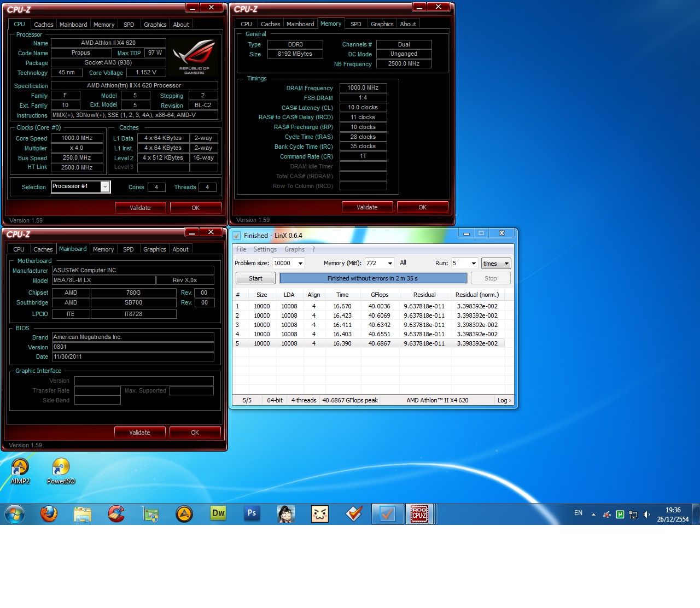Open the ? help menu in LinX
Viewport: 700px width, 608px height.
(x=313, y=249)
